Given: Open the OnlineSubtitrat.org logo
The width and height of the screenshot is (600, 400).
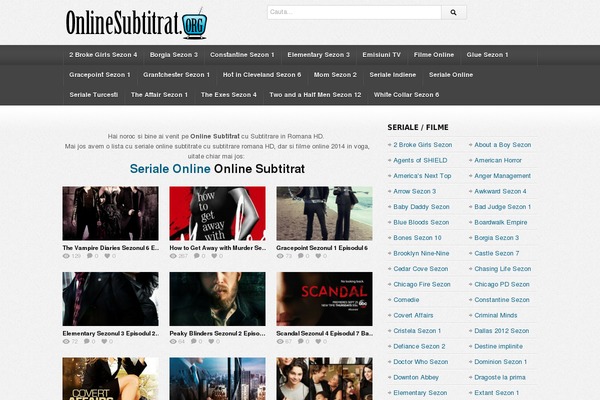Looking at the screenshot, I should pos(137,23).
